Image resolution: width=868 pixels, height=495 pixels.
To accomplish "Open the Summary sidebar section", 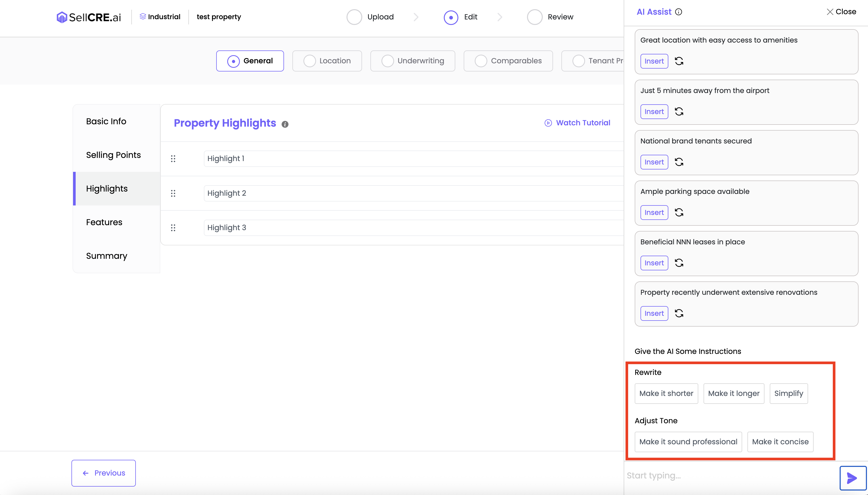I will click(x=106, y=256).
